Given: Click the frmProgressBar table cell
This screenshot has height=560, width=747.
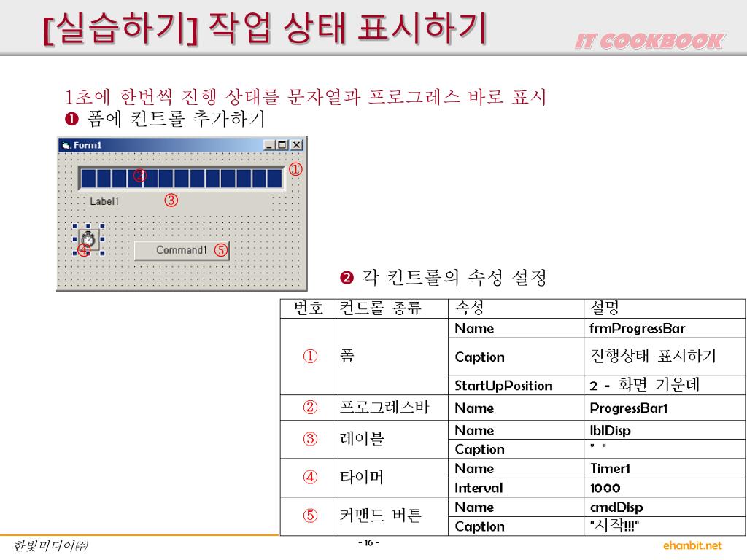Looking at the screenshot, I should (x=665, y=328).
